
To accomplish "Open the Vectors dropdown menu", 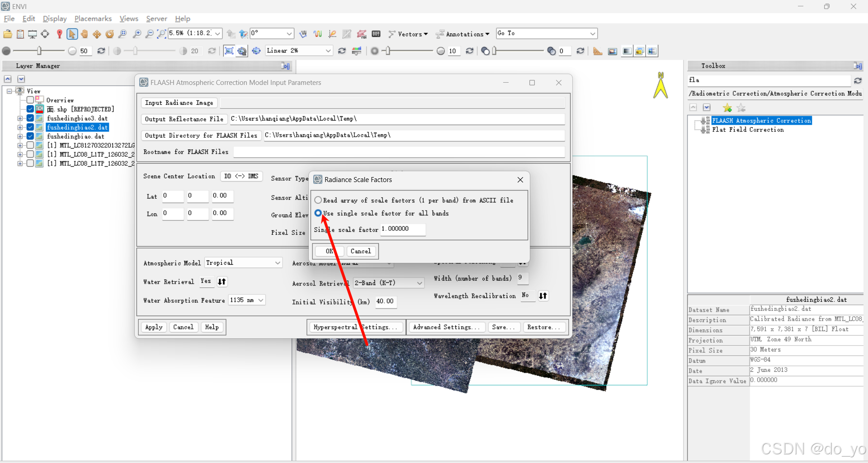I will (x=408, y=34).
